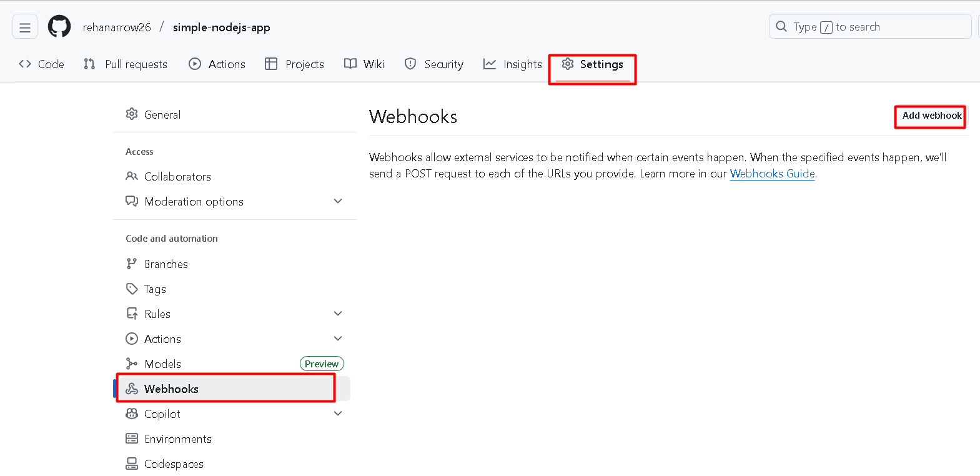Expand the Moderation options section
980x476 pixels.
coord(338,201)
